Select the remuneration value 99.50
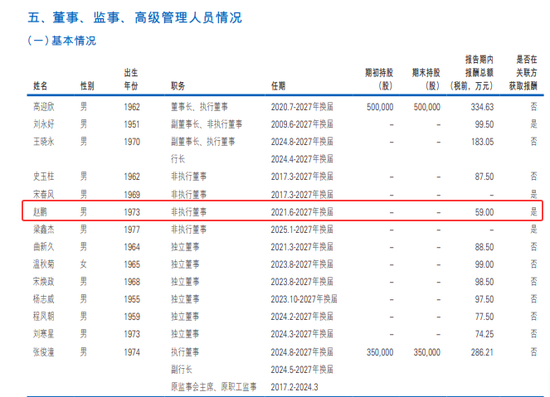The image size is (550, 397). 484,125
